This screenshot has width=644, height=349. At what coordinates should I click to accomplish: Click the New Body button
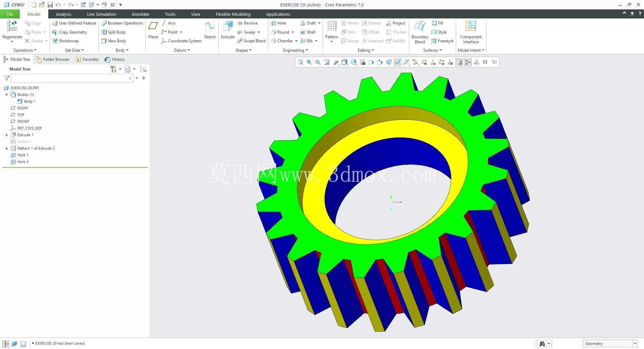coord(114,41)
